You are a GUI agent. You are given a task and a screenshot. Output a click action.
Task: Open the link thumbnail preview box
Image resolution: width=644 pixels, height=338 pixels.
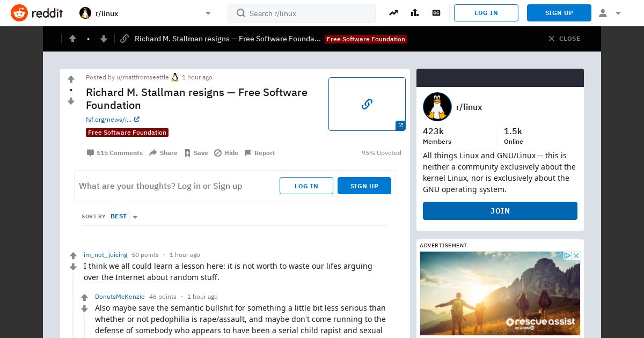pyautogui.click(x=367, y=104)
